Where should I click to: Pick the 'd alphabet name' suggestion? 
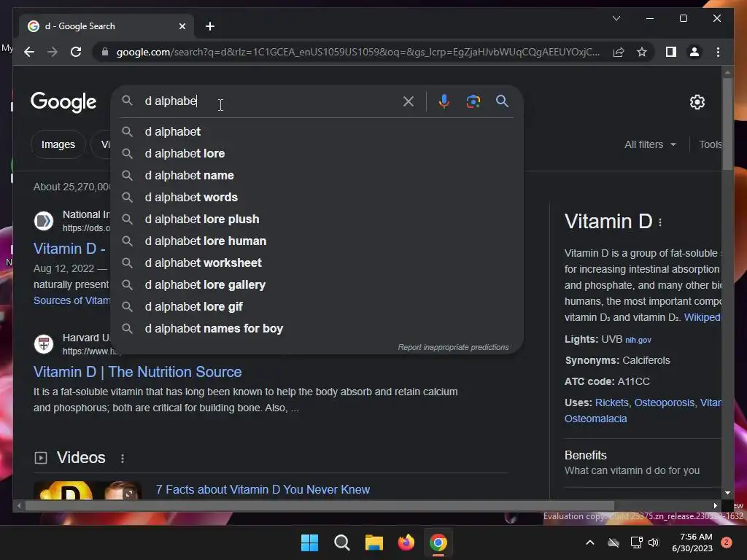click(x=317, y=175)
